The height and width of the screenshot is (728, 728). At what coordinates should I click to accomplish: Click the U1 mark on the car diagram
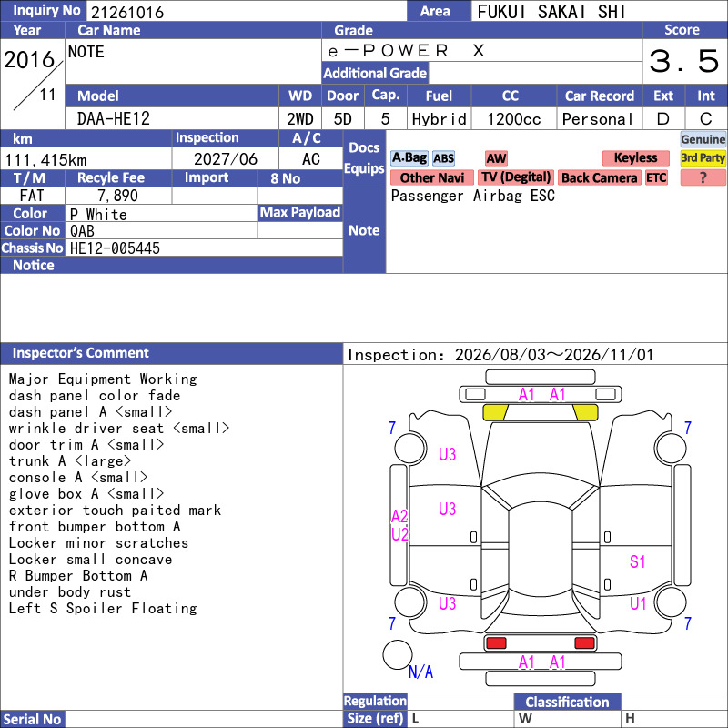pos(638,603)
